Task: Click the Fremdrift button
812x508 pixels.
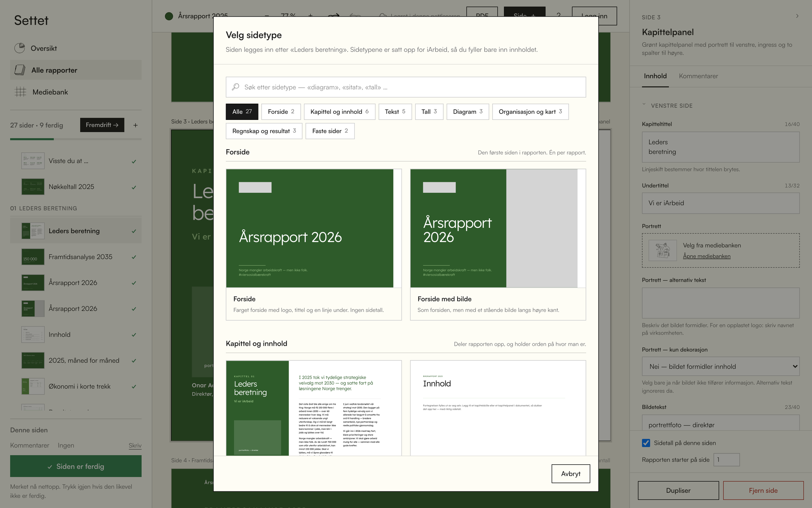Action: 102,125
